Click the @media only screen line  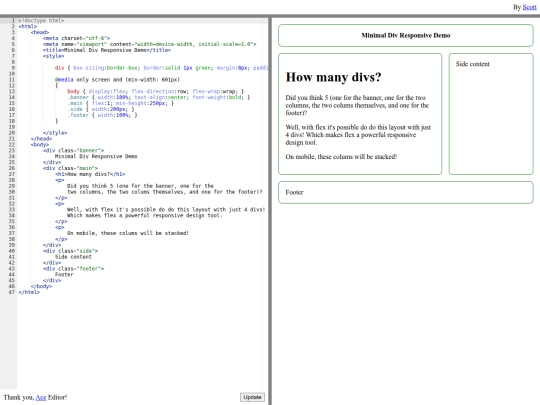117,80
